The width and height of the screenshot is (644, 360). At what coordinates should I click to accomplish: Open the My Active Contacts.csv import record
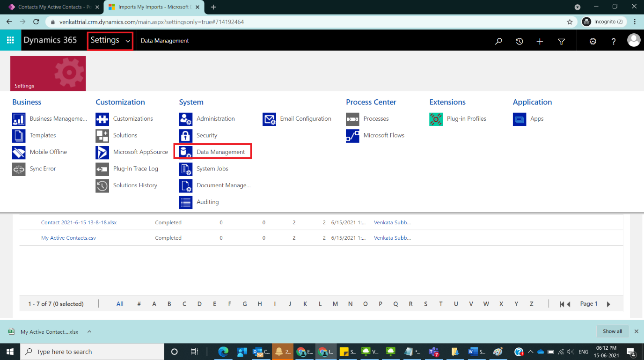[68, 237]
